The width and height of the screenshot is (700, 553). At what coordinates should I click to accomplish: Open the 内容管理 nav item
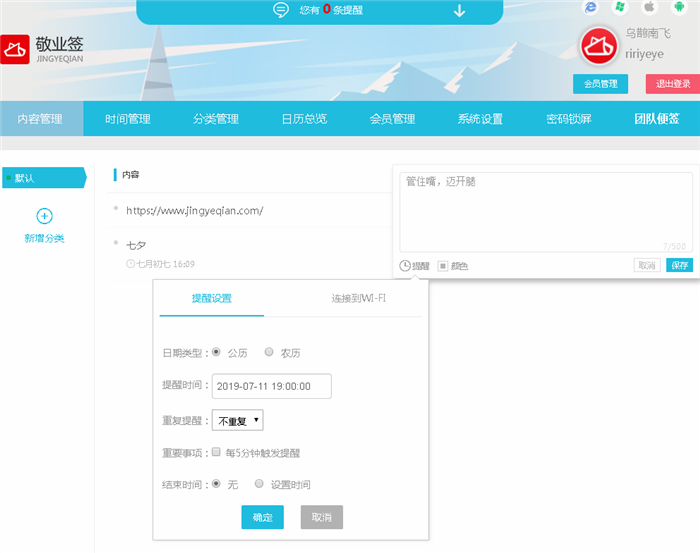40,119
